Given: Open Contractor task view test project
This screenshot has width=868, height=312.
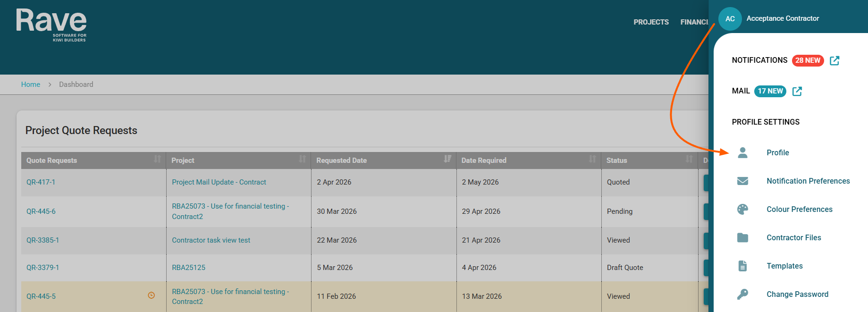Looking at the screenshot, I should tap(211, 240).
